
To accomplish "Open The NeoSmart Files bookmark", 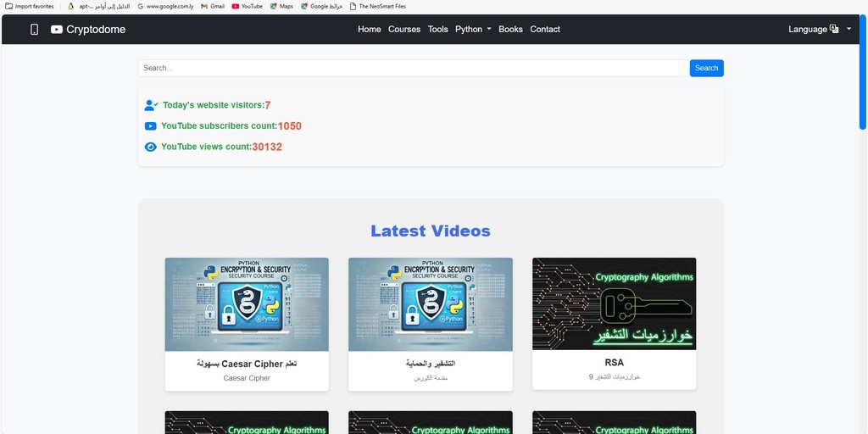I will click(x=377, y=7).
